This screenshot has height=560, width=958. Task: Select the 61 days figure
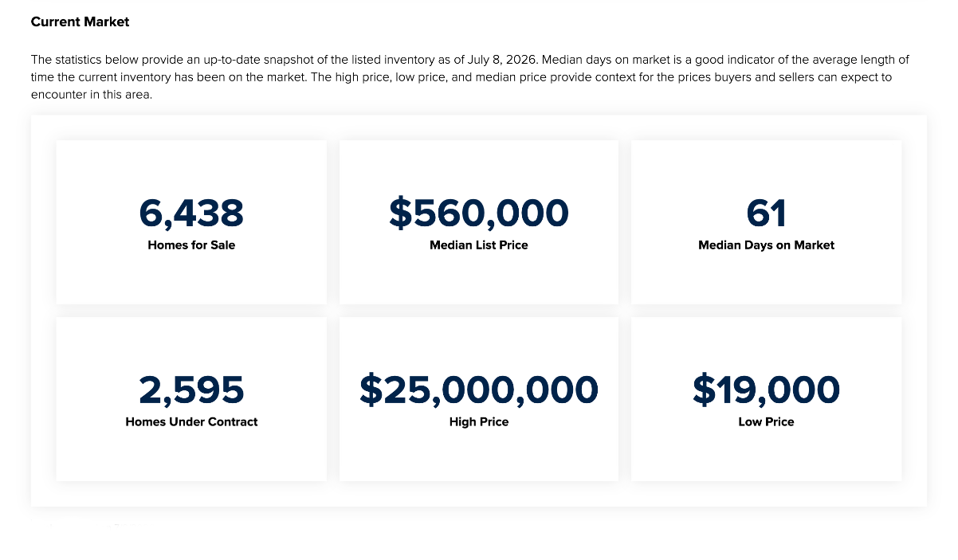(767, 213)
